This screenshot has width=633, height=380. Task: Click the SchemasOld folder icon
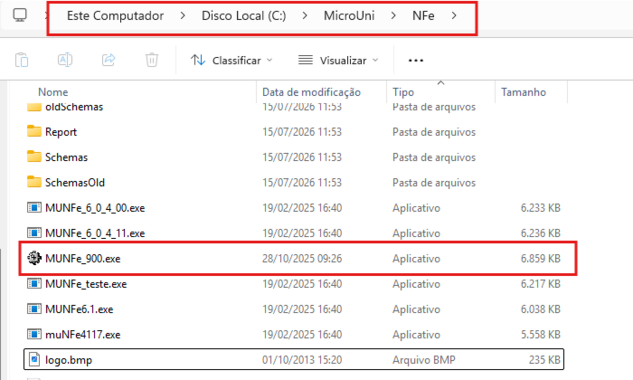34,182
